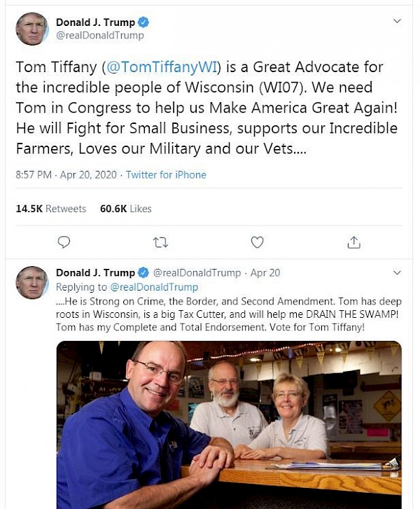
Task: Like the tweet with the heart icon
Action: (x=257, y=242)
